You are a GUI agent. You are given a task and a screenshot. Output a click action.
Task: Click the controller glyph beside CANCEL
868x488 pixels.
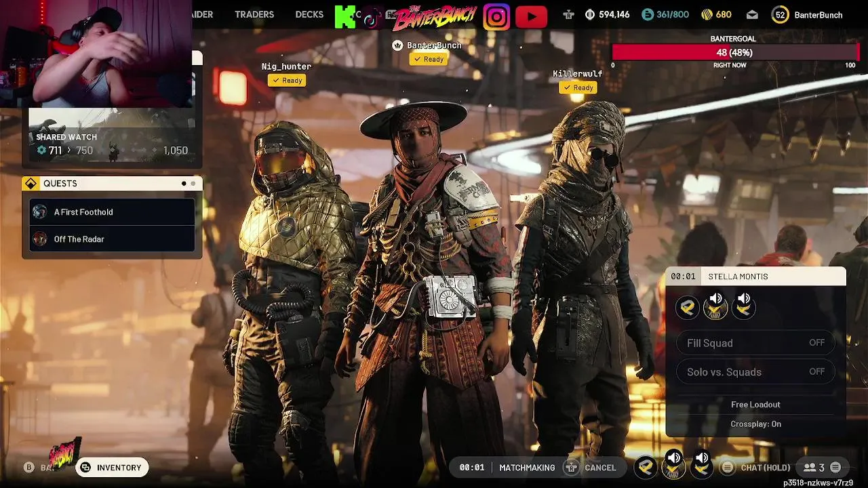[x=572, y=467]
